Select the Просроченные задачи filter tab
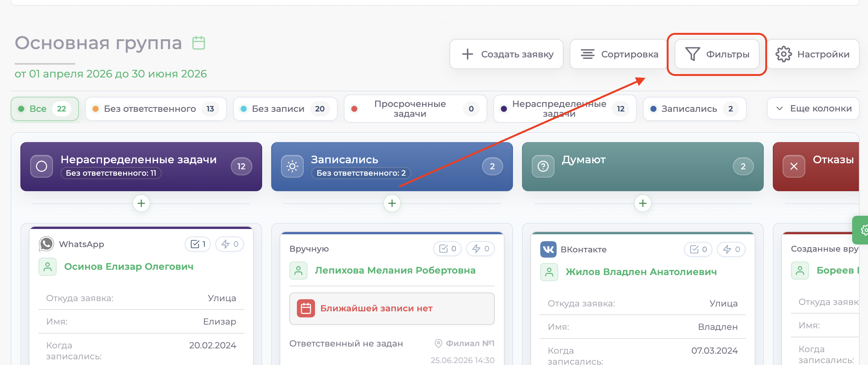This screenshot has height=365, width=868. tap(415, 109)
